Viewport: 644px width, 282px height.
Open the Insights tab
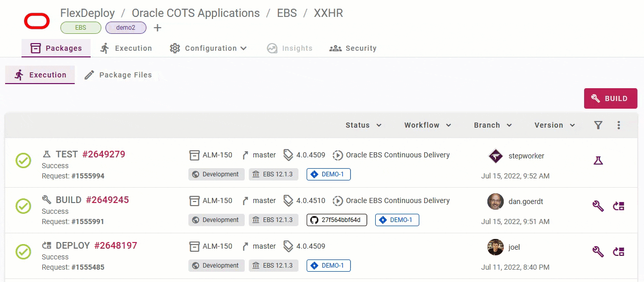coord(290,48)
